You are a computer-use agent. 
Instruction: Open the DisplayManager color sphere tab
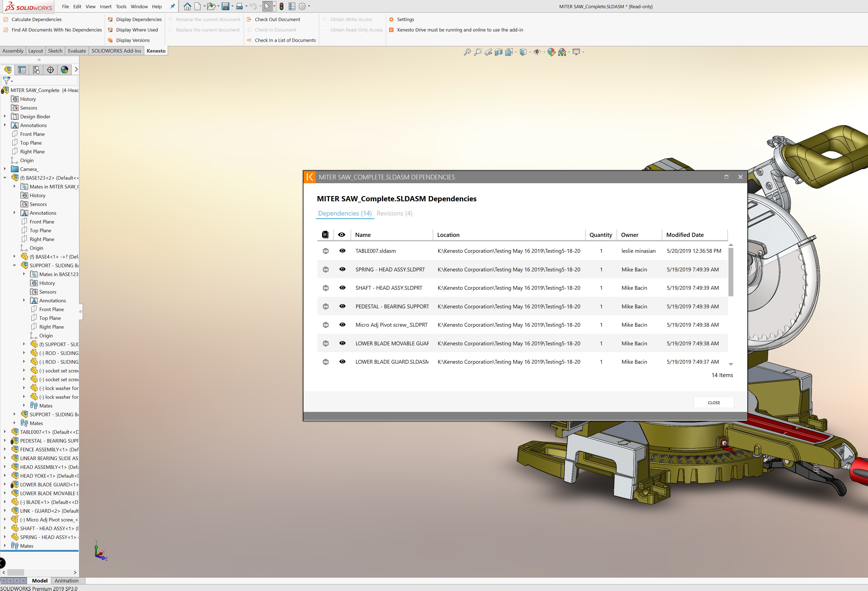point(65,70)
